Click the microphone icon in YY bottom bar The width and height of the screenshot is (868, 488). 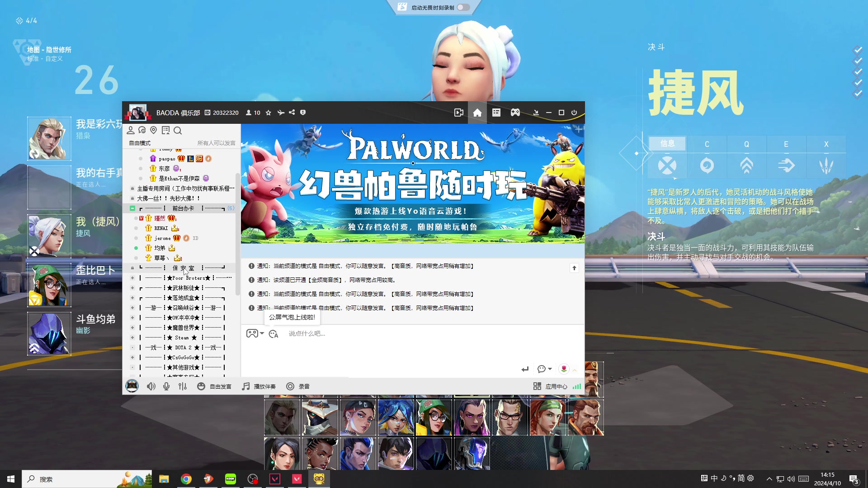(166, 386)
